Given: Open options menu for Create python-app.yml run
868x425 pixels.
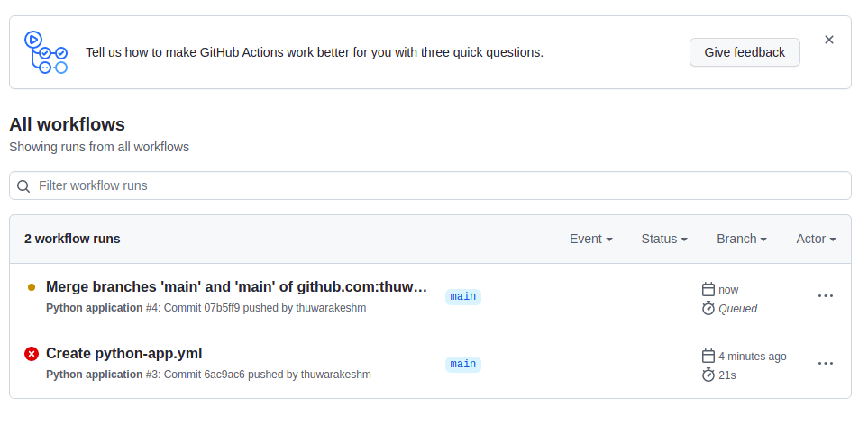Looking at the screenshot, I should point(825,363).
